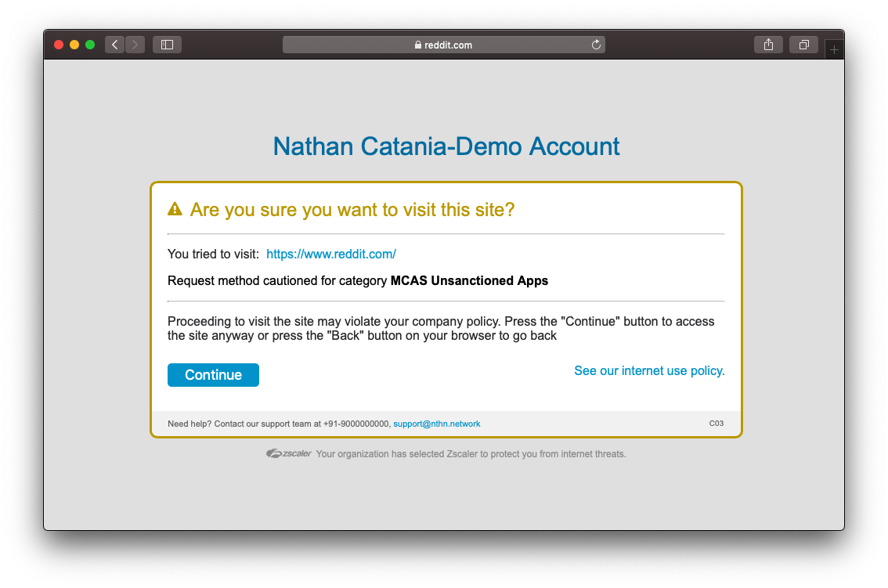Click the yellow warning triangle icon

click(175, 209)
